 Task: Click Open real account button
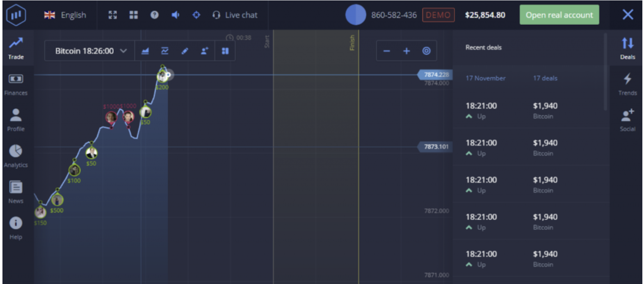[x=559, y=15]
